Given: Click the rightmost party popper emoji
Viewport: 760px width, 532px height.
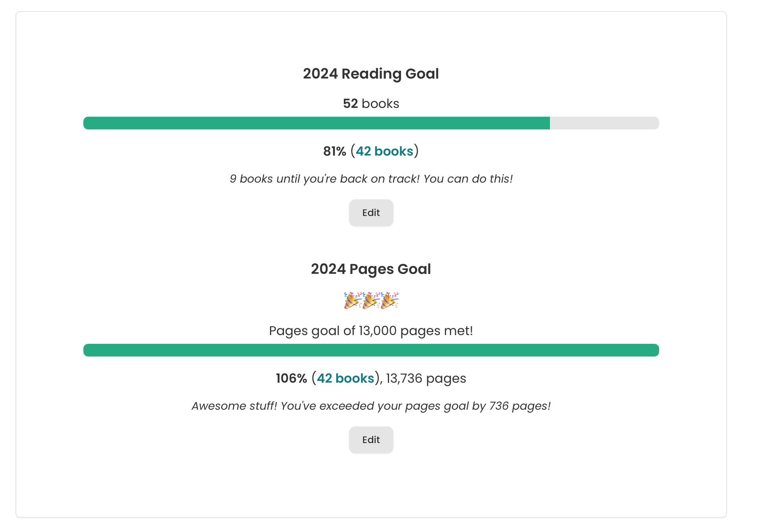Looking at the screenshot, I should 390,301.
